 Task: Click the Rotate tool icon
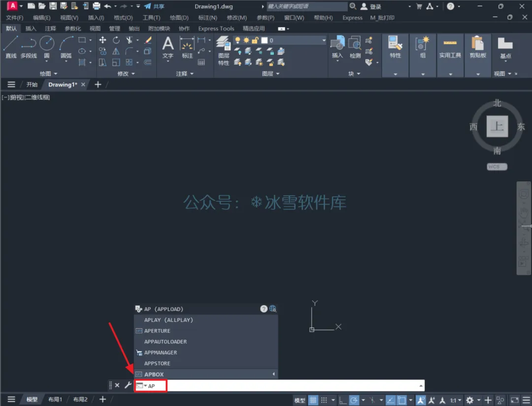tap(116, 40)
